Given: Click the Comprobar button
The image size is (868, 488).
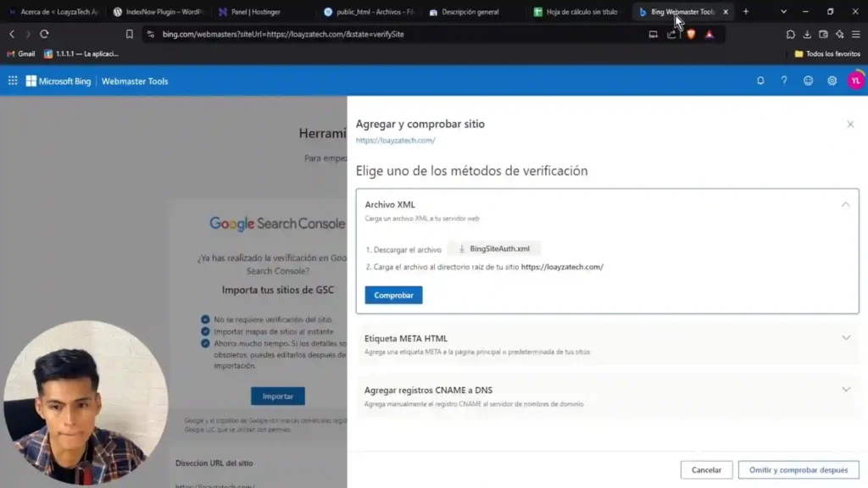Looking at the screenshot, I should 392,295.
